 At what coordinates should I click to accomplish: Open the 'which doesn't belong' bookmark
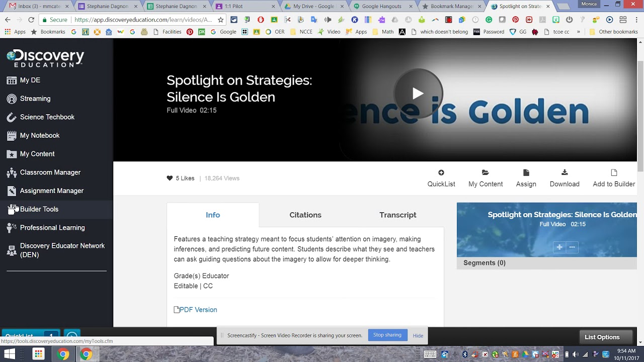click(440, 32)
